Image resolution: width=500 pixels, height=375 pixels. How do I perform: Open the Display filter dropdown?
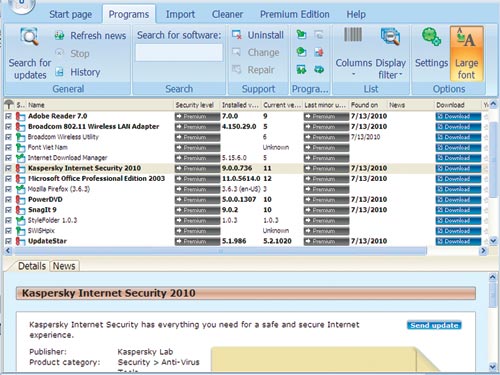click(x=390, y=53)
